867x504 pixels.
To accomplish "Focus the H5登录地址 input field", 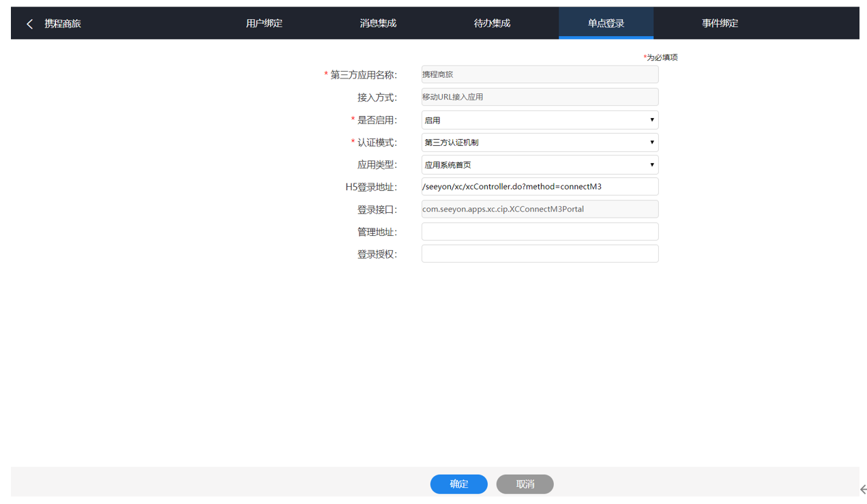I will pyautogui.click(x=540, y=187).
